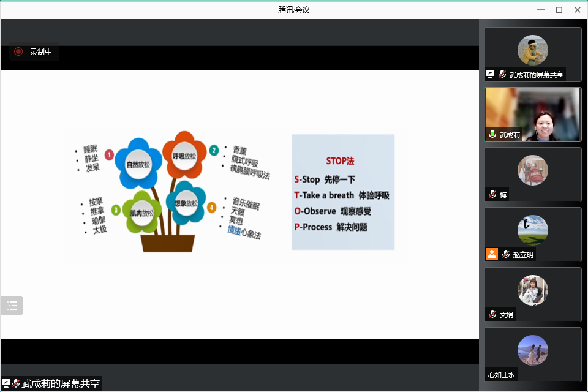Click screen share icon in top participant tile
Viewport: 588px width, 392px height.
click(490, 74)
